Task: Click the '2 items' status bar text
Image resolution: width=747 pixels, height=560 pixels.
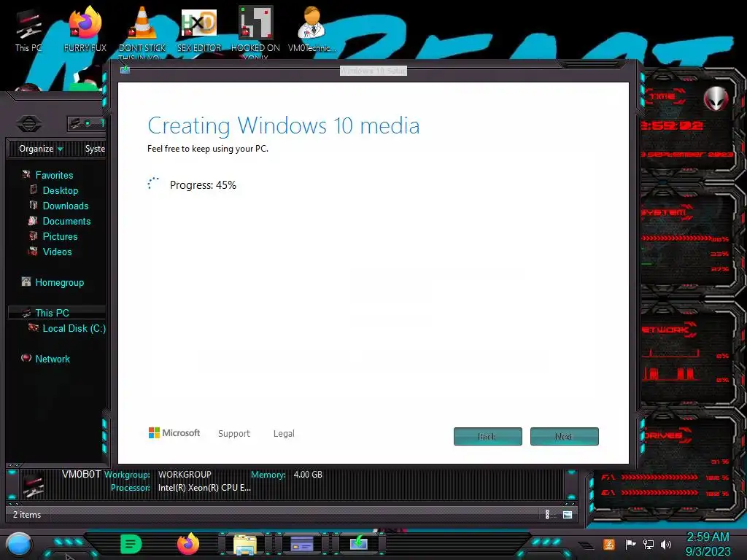Action: pyautogui.click(x=27, y=515)
